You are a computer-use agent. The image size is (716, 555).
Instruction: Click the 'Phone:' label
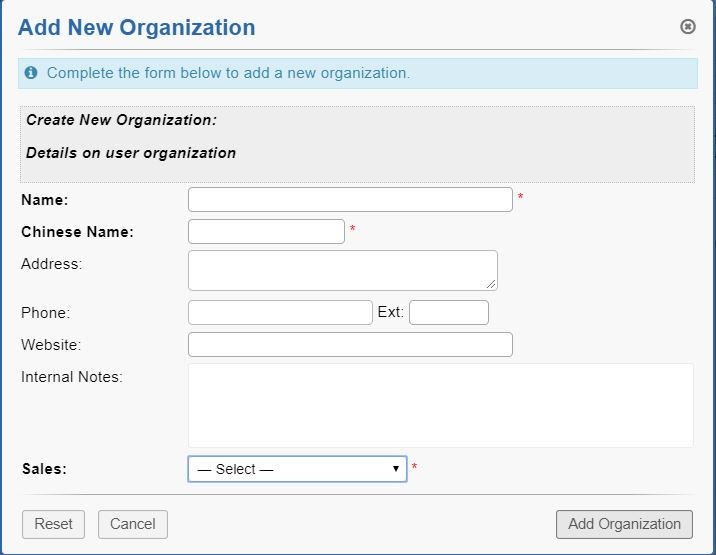click(46, 313)
